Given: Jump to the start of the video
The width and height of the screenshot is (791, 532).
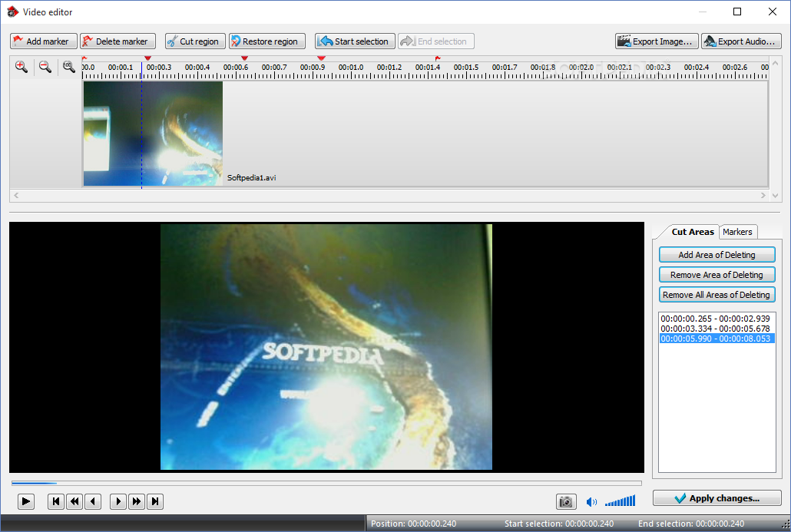Looking at the screenshot, I should (x=56, y=501).
